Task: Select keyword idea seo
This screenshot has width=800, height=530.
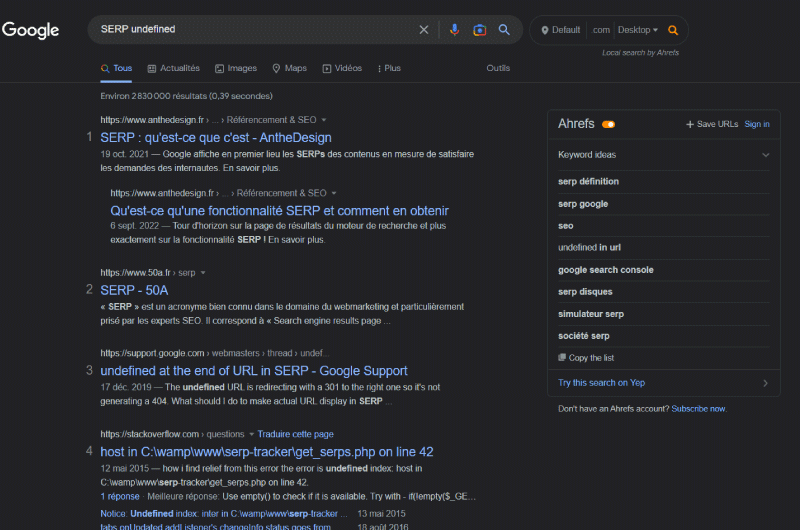Action: click(566, 225)
